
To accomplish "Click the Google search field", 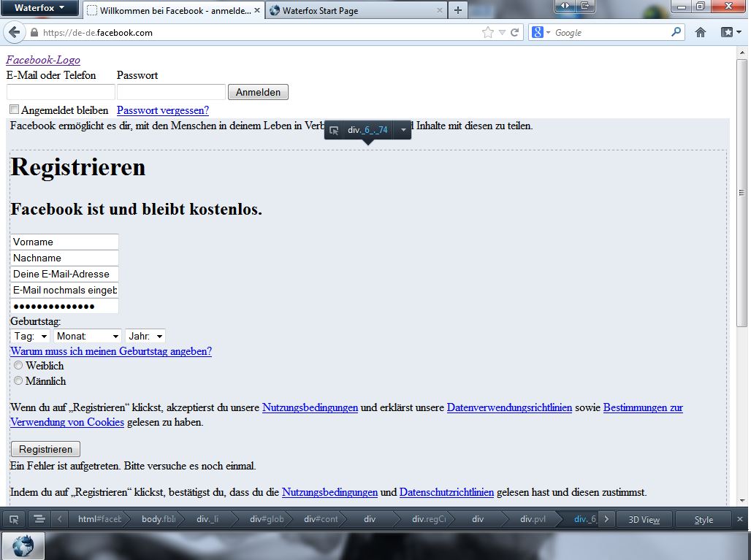I will (x=611, y=33).
